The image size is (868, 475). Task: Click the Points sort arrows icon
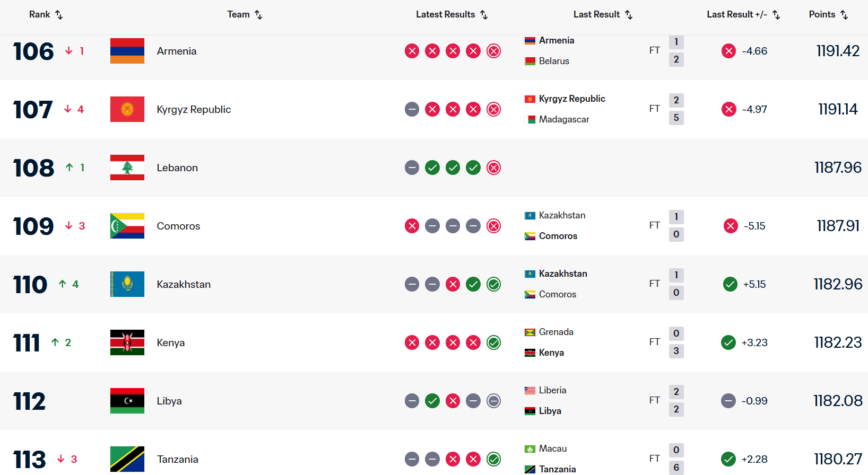coord(844,15)
